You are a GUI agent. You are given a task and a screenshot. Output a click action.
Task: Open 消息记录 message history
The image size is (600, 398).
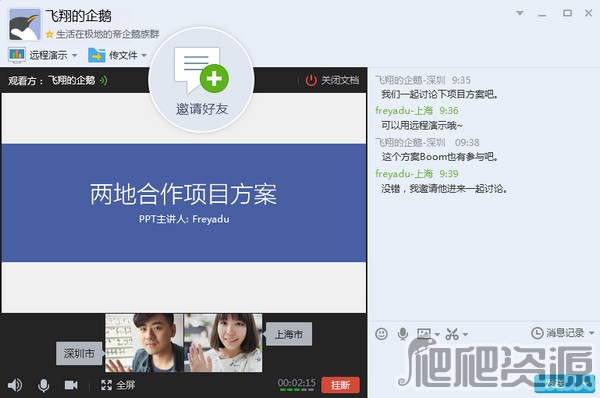pos(558,333)
